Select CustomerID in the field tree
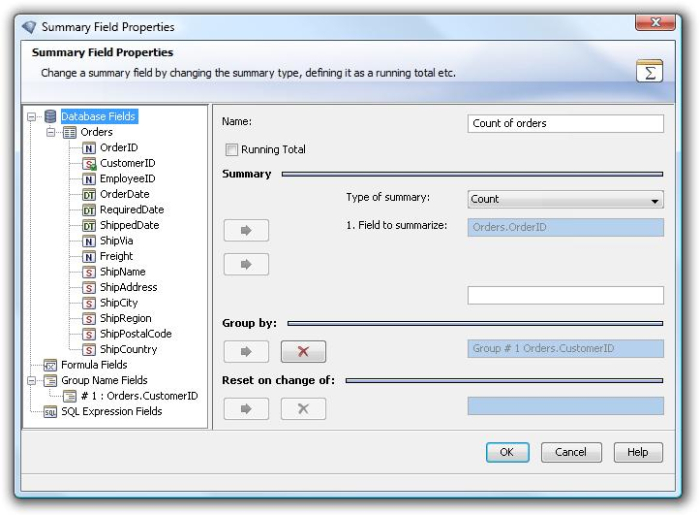This screenshot has width=700, height=515. tap(127, 163)
